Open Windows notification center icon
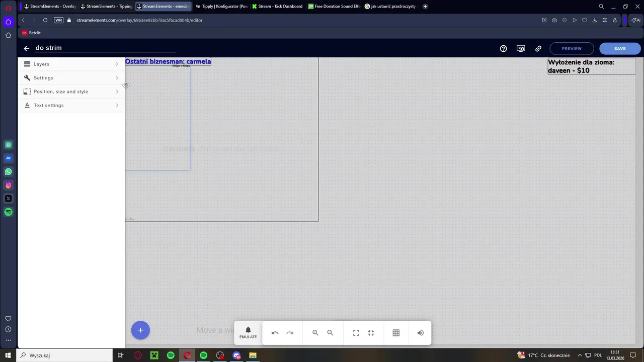This screenshot has height=362, width=644. pyautogui.click(x=633, y=355)
